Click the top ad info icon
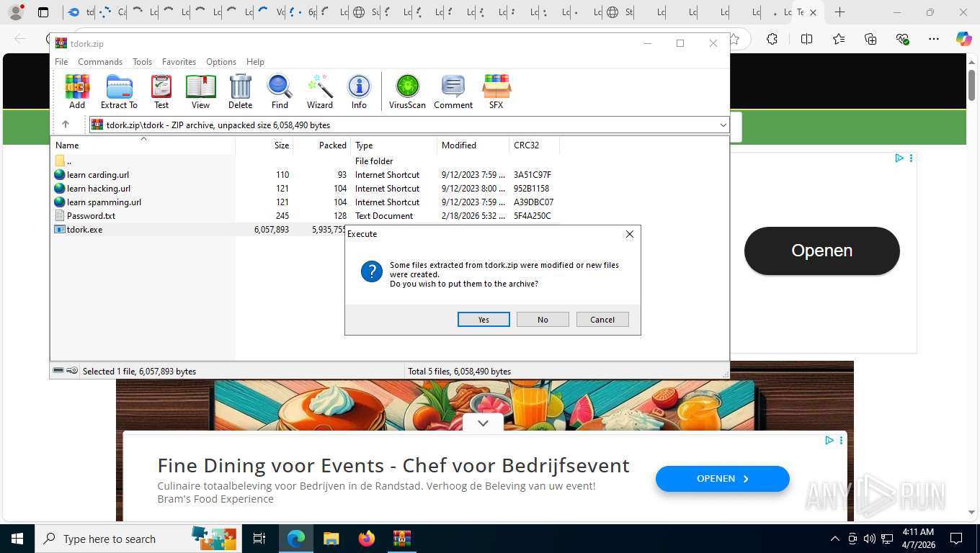This screenshot has width=980, height=553. coord(899,158)
